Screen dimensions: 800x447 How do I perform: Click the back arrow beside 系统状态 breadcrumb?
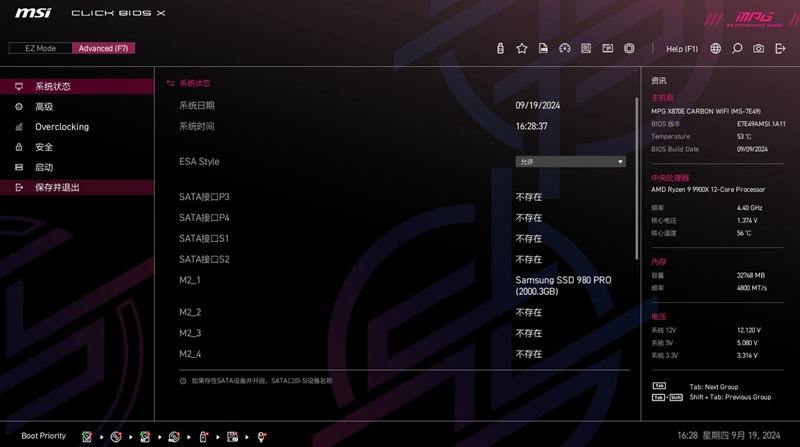(x=170, y=83)
